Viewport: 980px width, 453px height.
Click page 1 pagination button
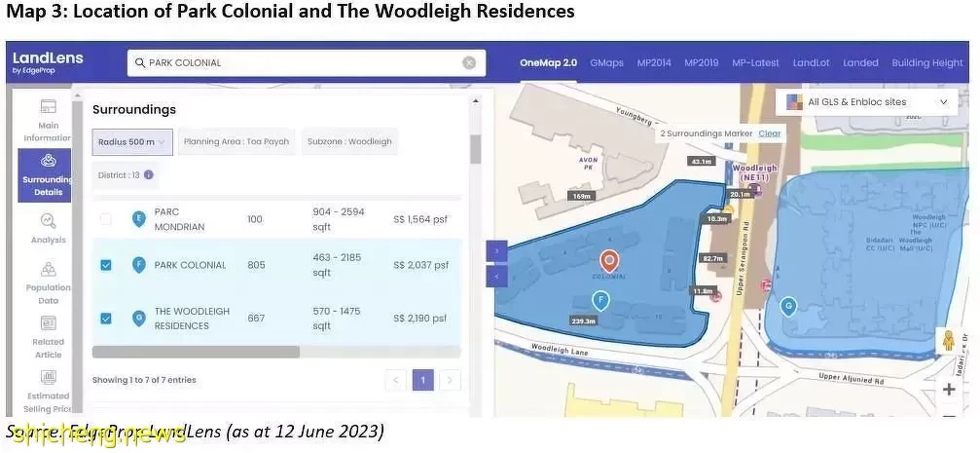click(x=423, y=380)
